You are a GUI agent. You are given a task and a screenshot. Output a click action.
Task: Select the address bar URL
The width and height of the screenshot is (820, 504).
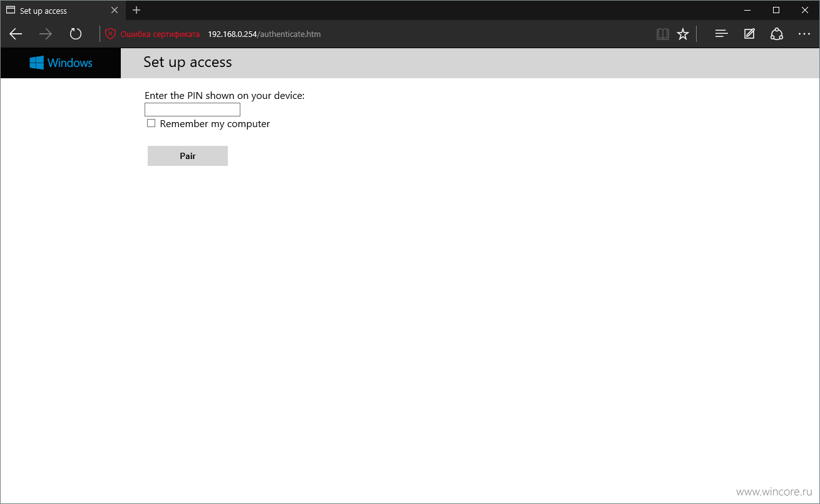(x=264, y=34)
